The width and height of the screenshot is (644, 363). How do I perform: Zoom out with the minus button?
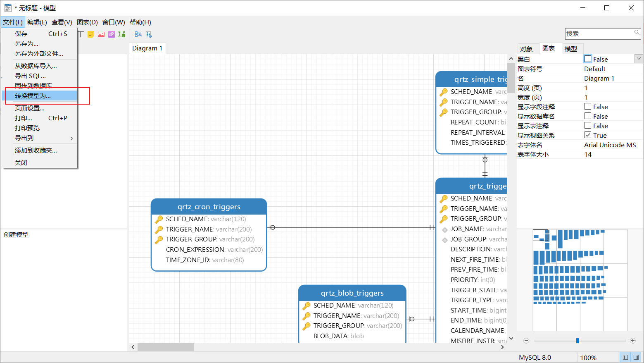pos(526,340)
